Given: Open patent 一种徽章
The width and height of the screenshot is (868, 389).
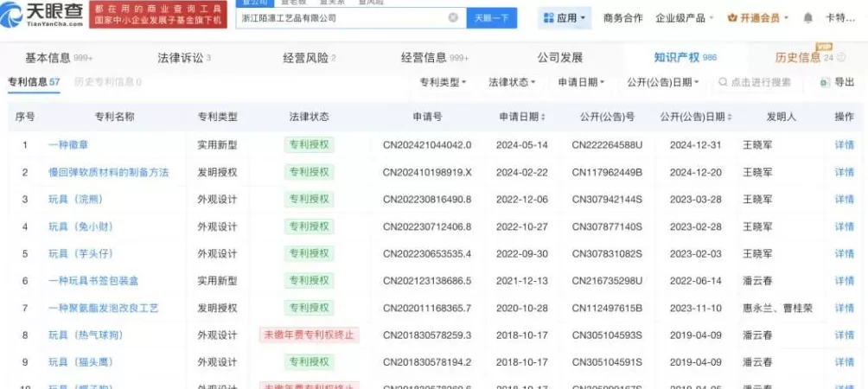Looking at the screenshot, I should pyautogui.click(x=68, y=145).
